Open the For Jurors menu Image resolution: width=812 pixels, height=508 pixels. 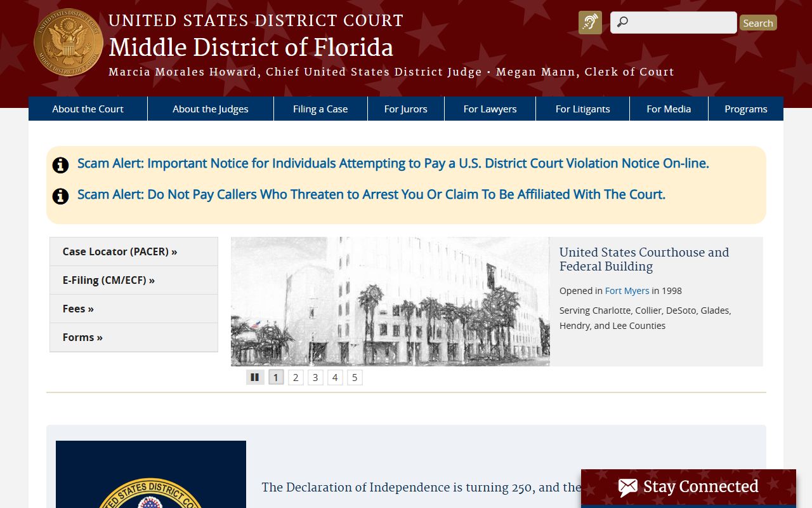[406, 109]
